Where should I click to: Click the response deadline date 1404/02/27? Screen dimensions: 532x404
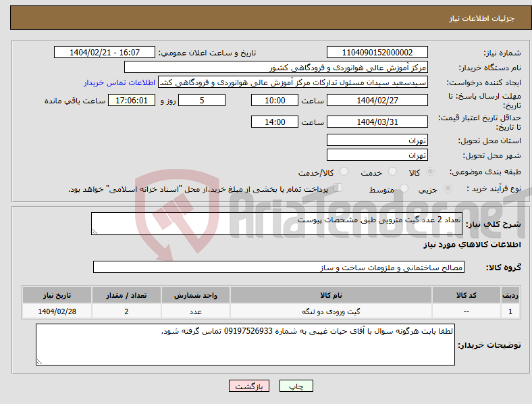coord(377,100)
